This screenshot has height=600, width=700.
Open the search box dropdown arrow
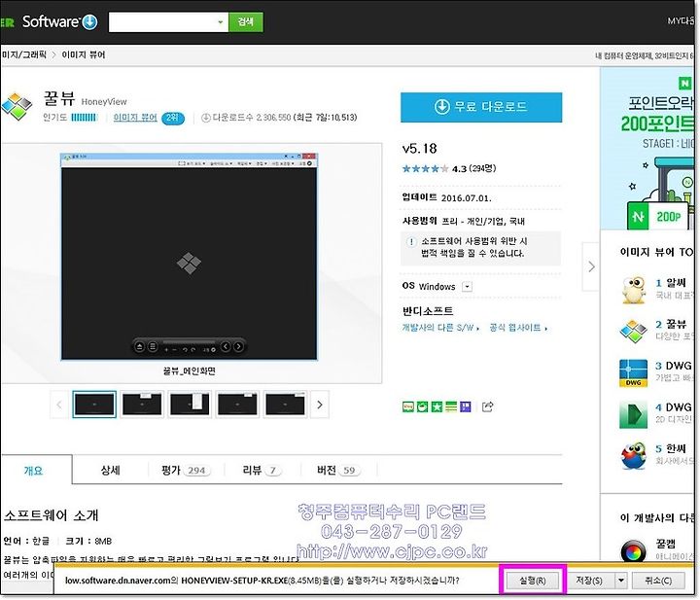tap(220, 21)
